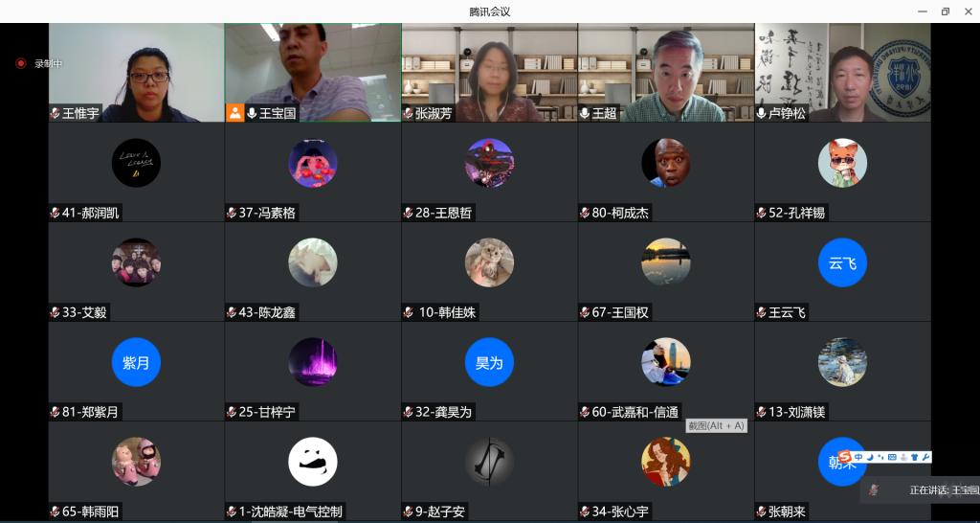This screenshot has width=980, height=523.
Task: Select the 云飞 blue avatar
Action: (x=842, y=263)
